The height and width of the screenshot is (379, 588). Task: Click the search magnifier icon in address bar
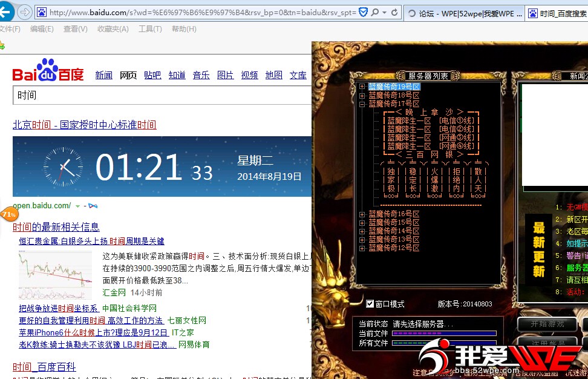click(374, 12)
